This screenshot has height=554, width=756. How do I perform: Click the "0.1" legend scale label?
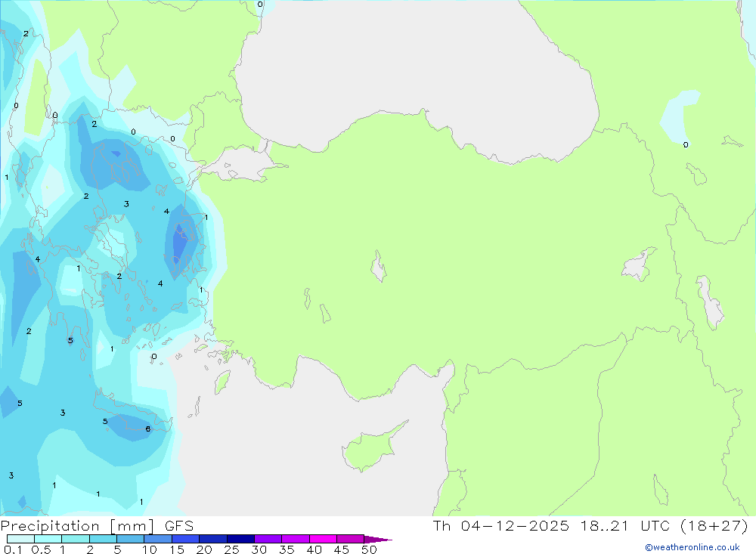pyautogui.click(x=14, y=549)
